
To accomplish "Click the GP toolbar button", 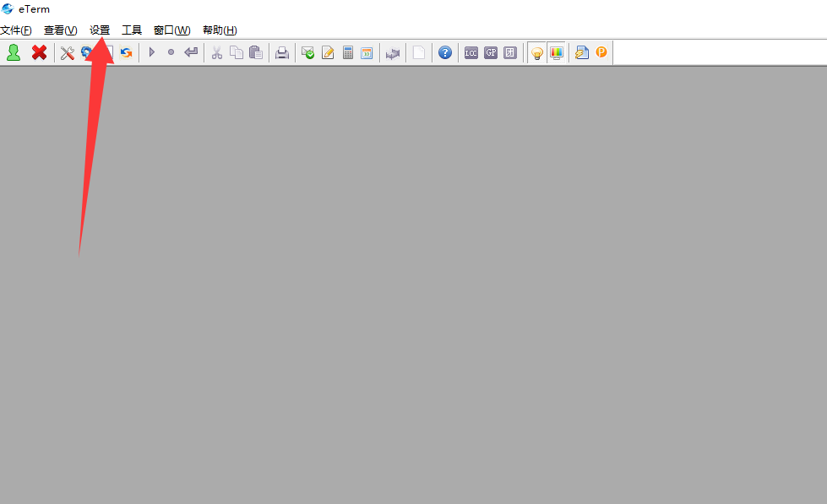I will [x=491, y=53].
